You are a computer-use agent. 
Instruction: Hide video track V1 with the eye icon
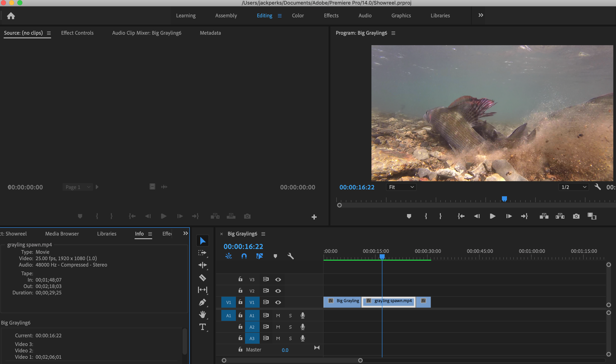click(x=278, y=302)
